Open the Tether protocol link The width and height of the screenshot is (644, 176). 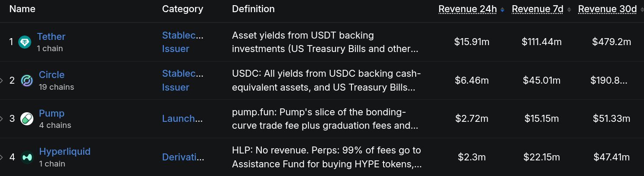point(51,36)
